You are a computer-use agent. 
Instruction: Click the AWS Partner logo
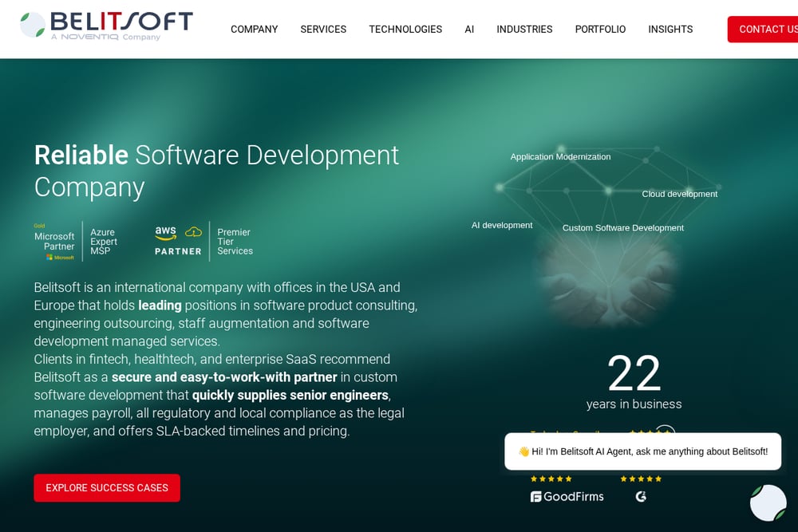pyautogui.click(x=178, y=241)
